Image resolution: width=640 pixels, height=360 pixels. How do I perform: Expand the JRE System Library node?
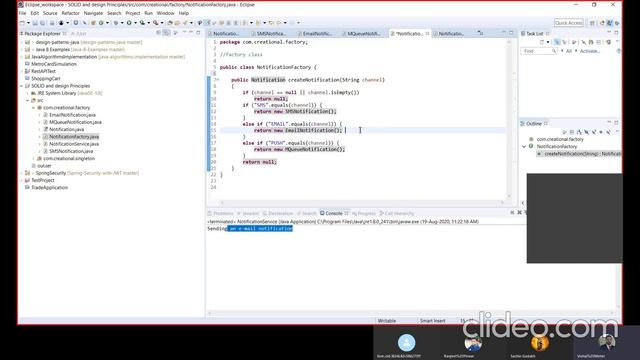click(28, 93)
